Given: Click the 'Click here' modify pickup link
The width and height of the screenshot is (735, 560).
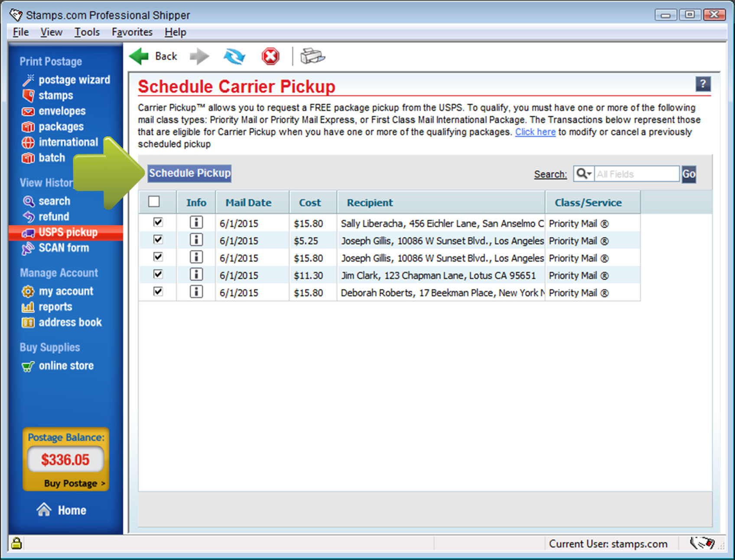Looking at the screenshot, I should pyautogui.click(x=535, y=132).
